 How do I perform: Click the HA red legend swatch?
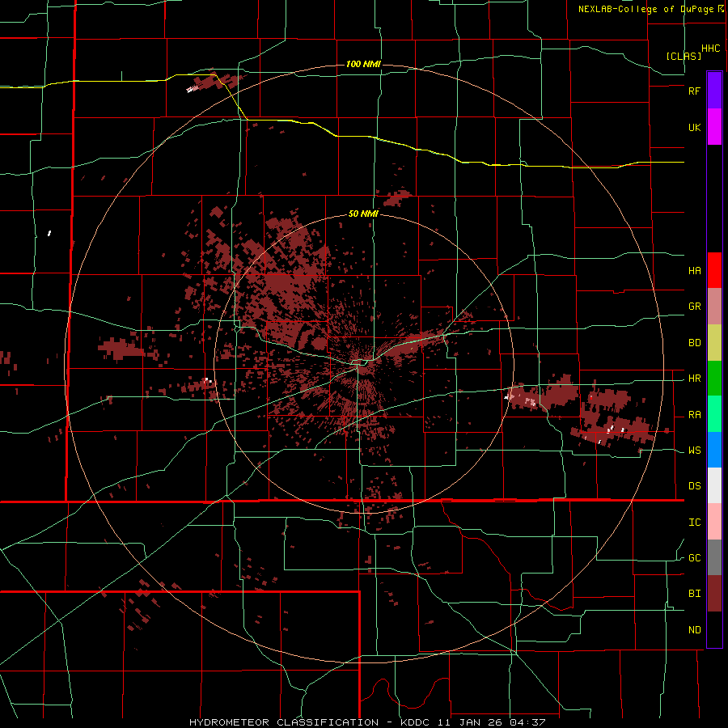coord(714,270)
